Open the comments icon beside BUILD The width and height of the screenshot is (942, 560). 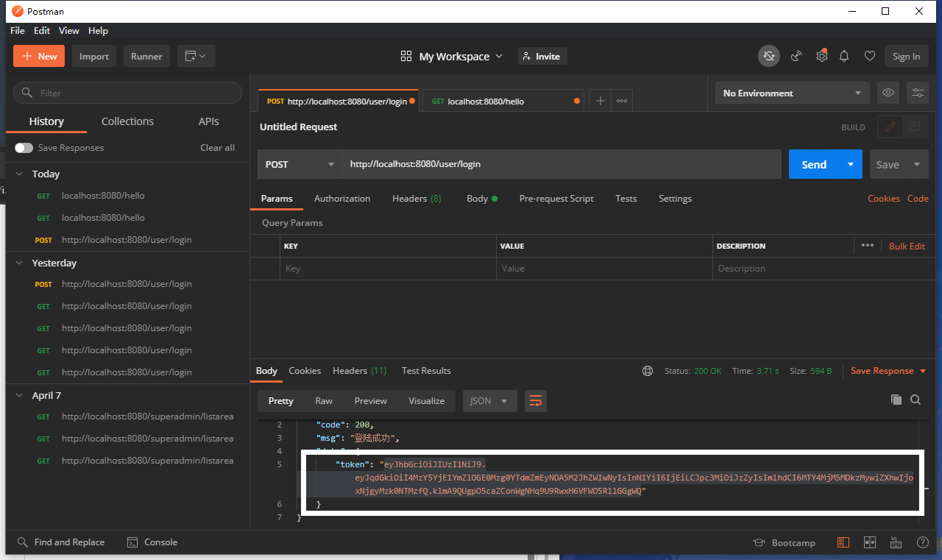915,127
